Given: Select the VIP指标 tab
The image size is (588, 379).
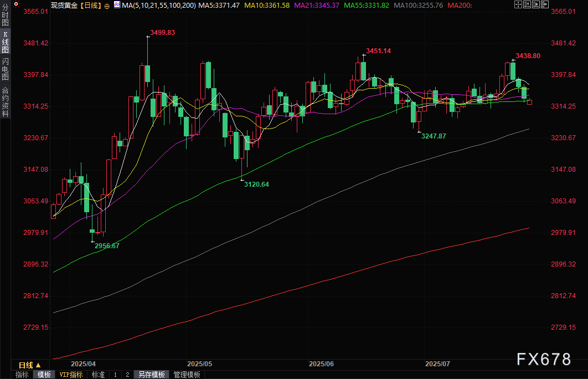Looking at the screenshot, I should [x=71, y=375].
